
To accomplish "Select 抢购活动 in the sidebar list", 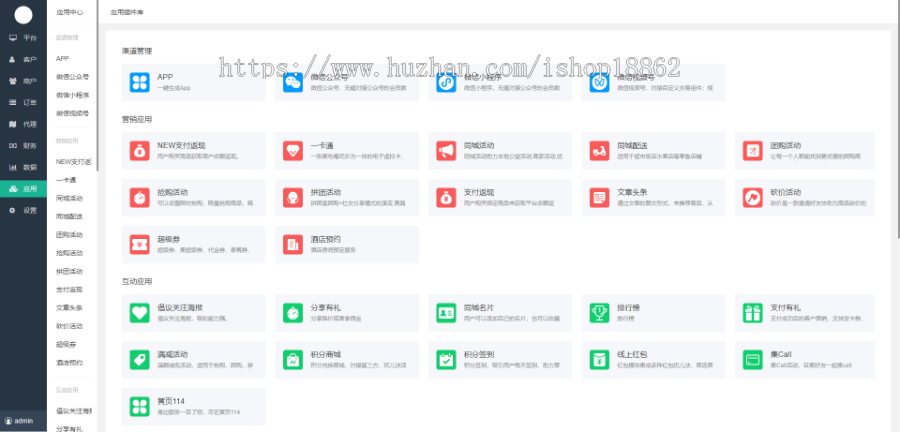I will tap(69, 253).
